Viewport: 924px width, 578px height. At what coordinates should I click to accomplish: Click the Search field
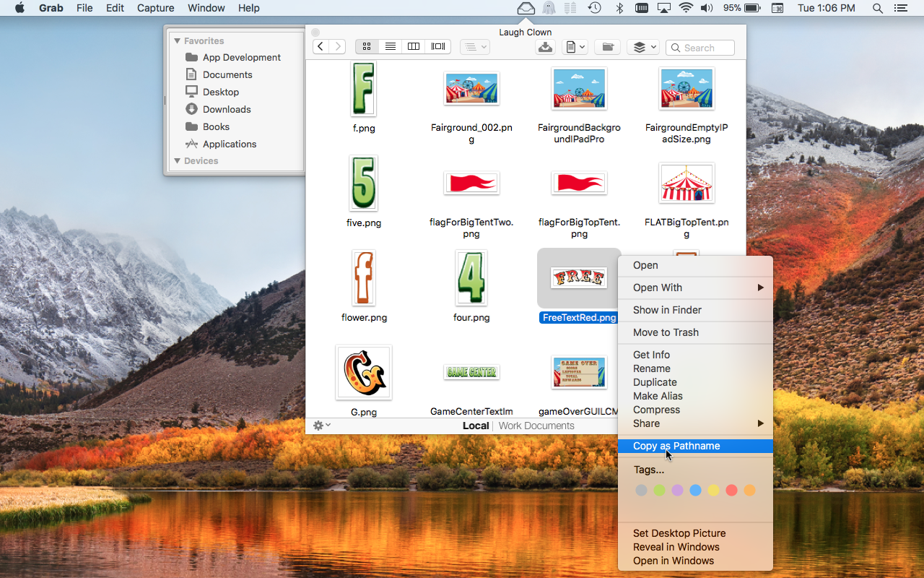point(700,48)
